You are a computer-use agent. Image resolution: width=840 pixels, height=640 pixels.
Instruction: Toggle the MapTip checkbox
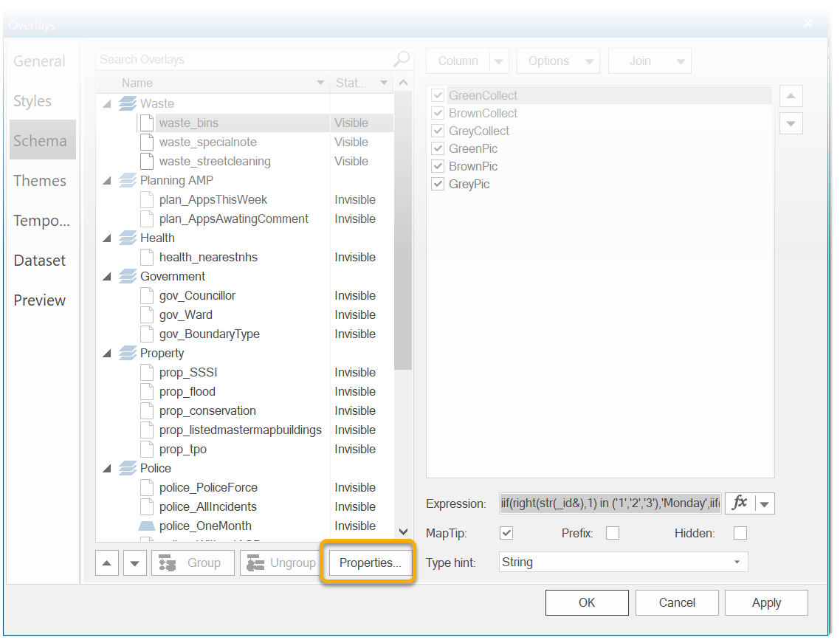click(506, 533)
